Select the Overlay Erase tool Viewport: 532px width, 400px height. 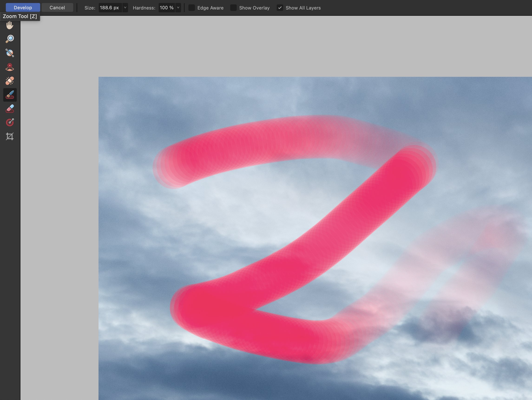coord(10,109)
